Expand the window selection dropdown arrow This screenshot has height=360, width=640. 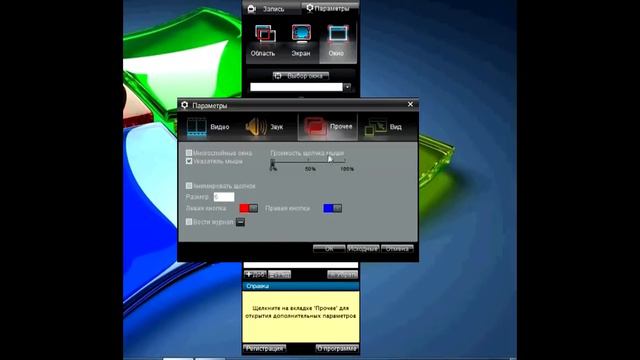coord(347,87)
